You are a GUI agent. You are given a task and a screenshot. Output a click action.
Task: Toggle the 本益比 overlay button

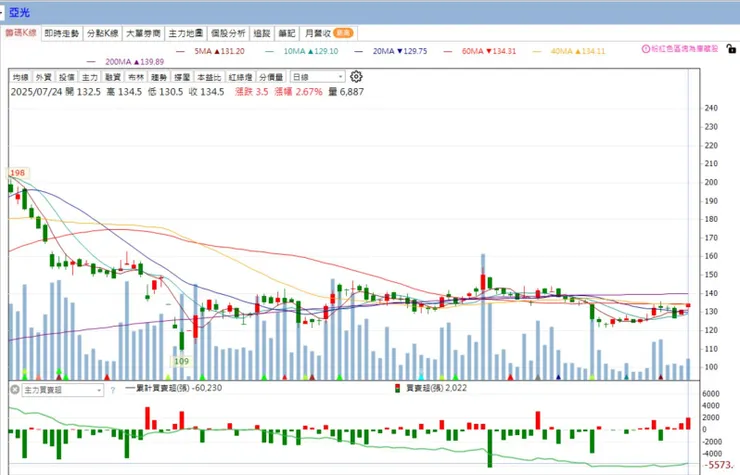pyautogui.click(x=209, y=77)
